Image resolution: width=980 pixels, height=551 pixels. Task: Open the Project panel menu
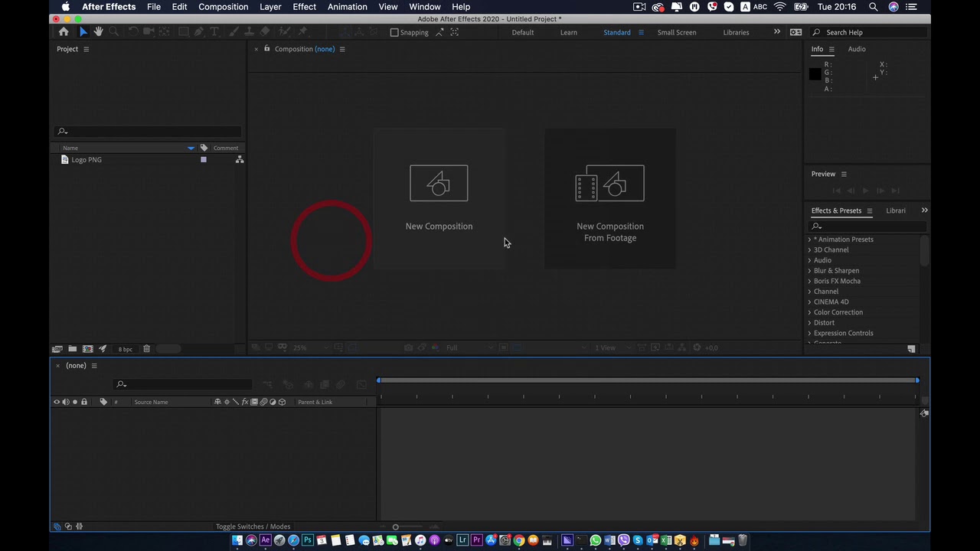click(86, 49)
